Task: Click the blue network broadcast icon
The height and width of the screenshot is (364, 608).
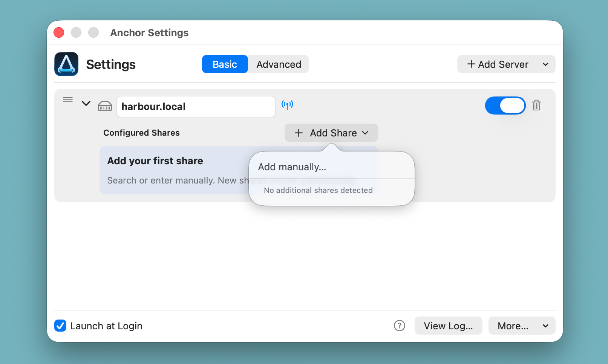Action: [287, 104]
